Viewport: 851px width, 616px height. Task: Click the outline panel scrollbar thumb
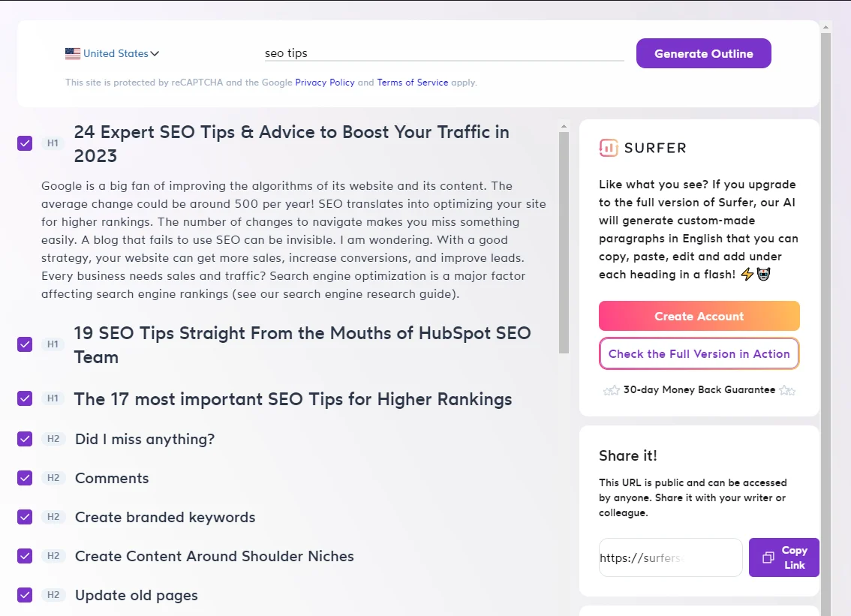tap(564, 242)
